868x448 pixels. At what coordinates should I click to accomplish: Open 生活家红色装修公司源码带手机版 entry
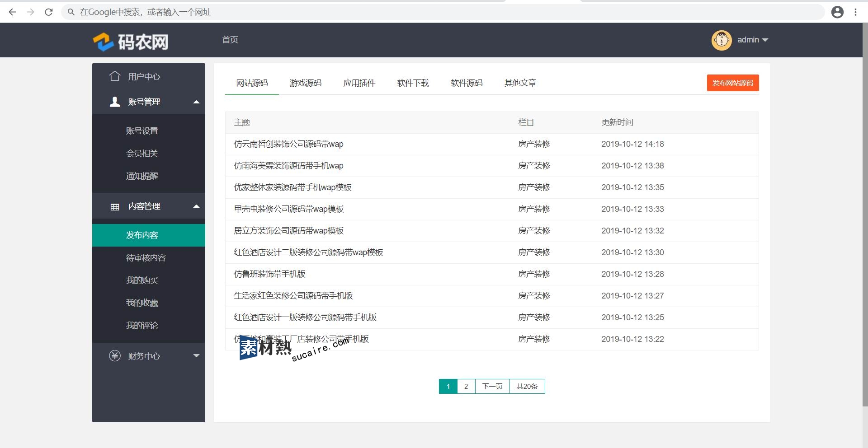(293, 296)
